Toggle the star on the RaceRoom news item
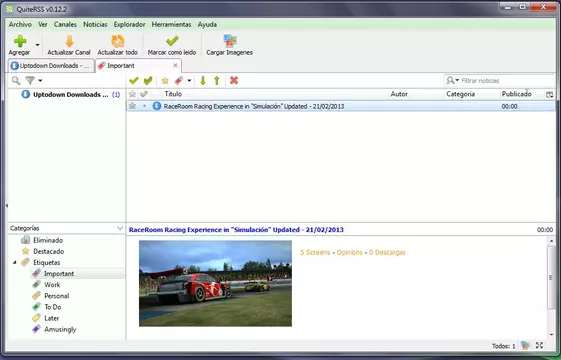Screen dimensions: 561x360 tap(132, 106)
